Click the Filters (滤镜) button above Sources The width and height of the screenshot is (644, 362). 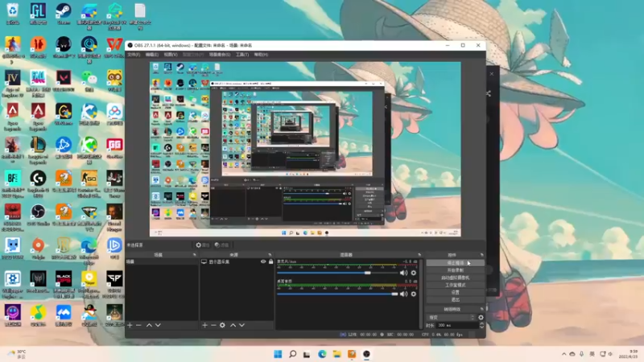(222, 245)
